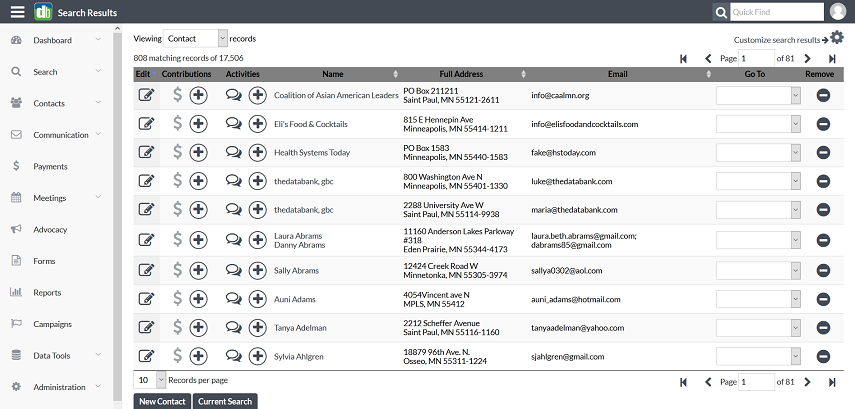View activities for Coalition of Asian American Leaders

point(233,95)
